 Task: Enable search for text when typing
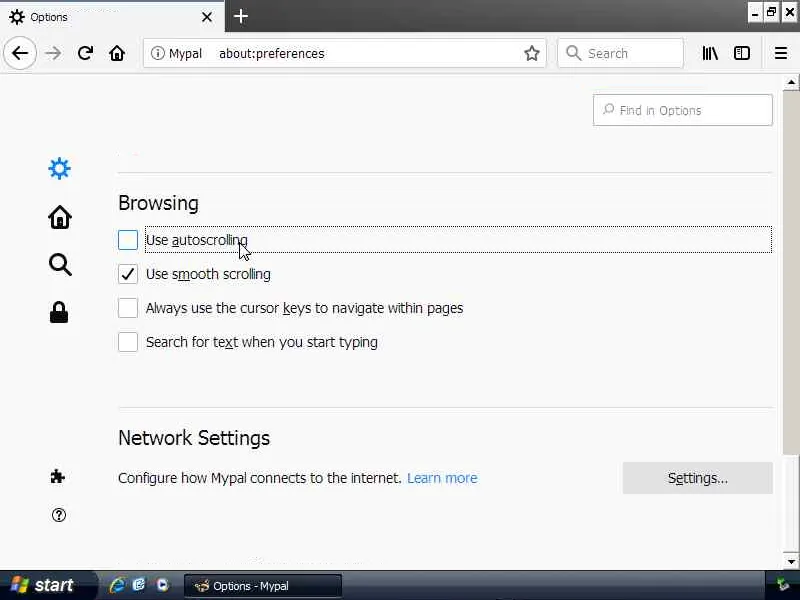[128, 342]
